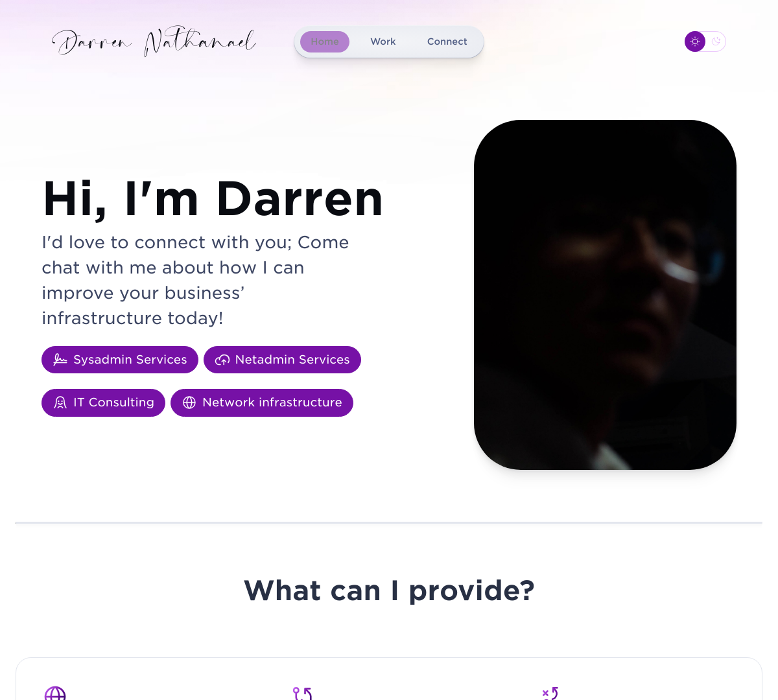This screenshot has width=778, height=700.
Task: Click the signature icon in Sysadmin Services
Action: pos(60,360)
